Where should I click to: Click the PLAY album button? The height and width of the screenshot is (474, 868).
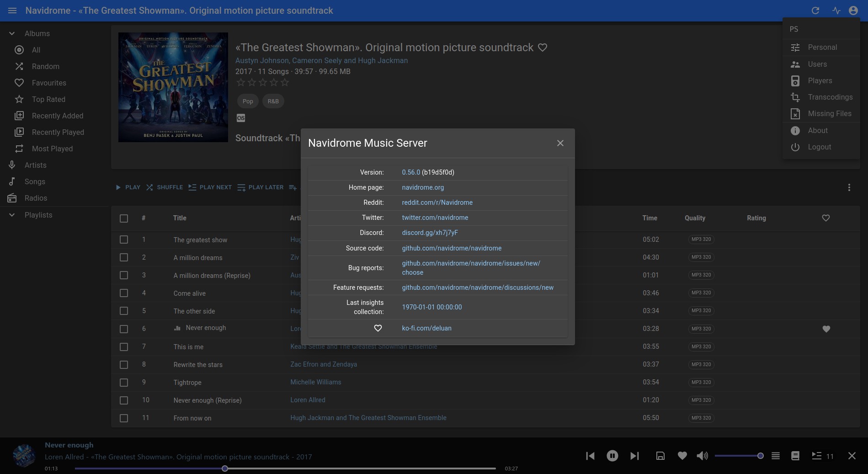128,187
